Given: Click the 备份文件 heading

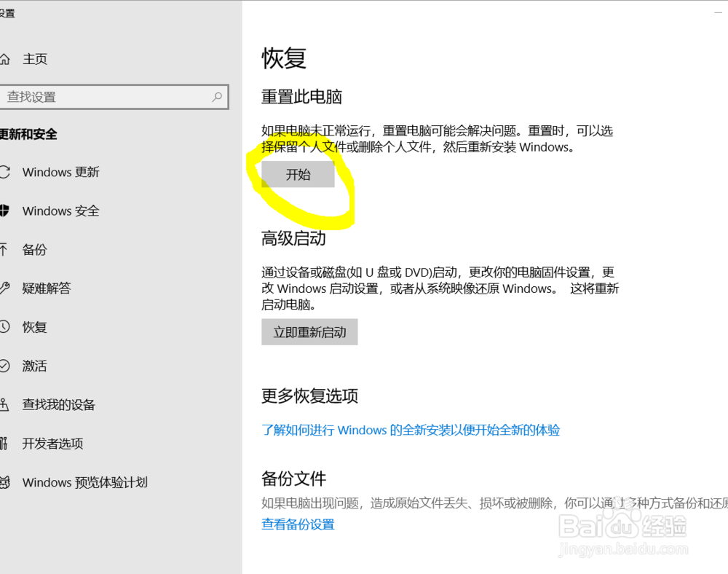Looking at the screenshot, I should 293,479.
